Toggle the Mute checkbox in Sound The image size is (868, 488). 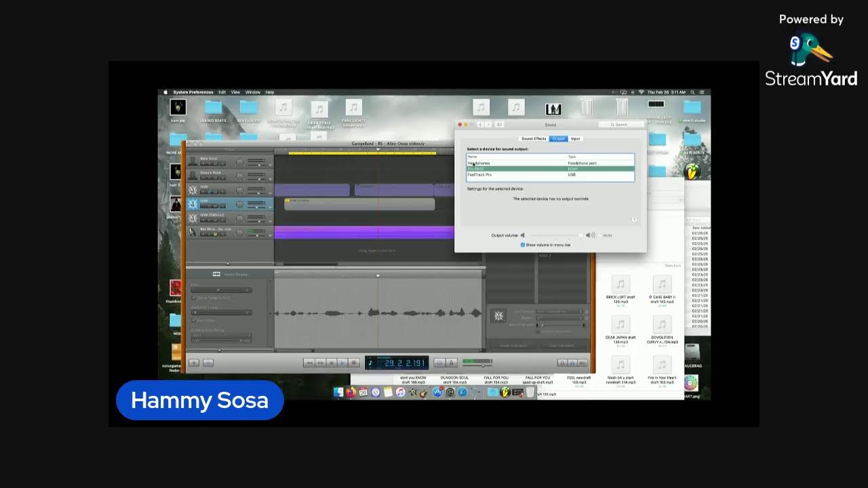[x=600, y=235]
